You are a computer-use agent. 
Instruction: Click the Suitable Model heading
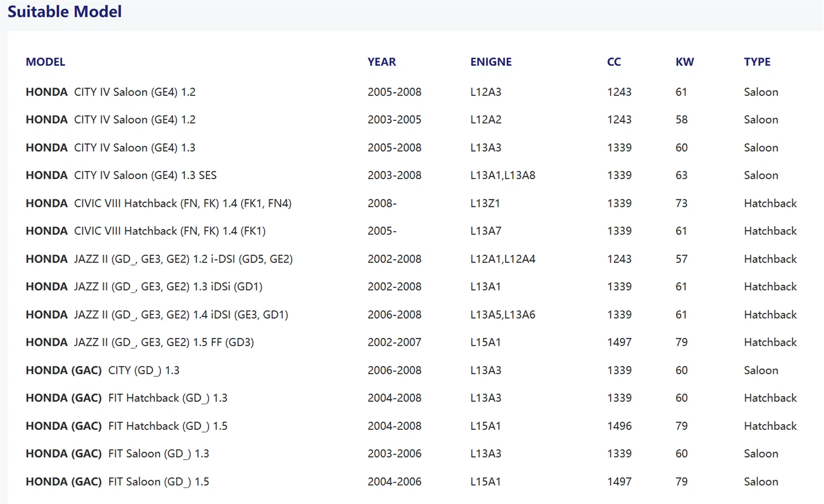(x=64, y=11)
